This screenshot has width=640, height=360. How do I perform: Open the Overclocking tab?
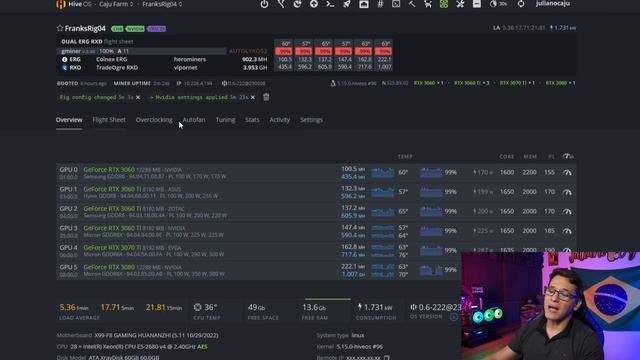[154, 120]
